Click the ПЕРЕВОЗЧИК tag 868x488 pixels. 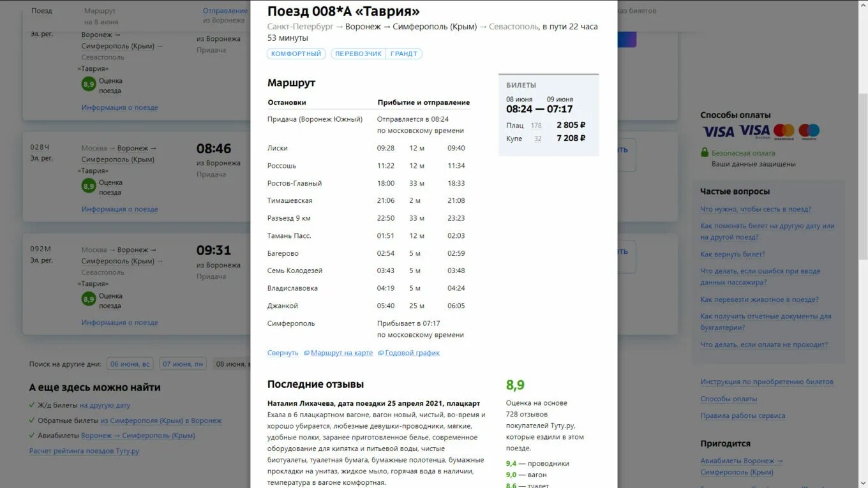(358, 54)
